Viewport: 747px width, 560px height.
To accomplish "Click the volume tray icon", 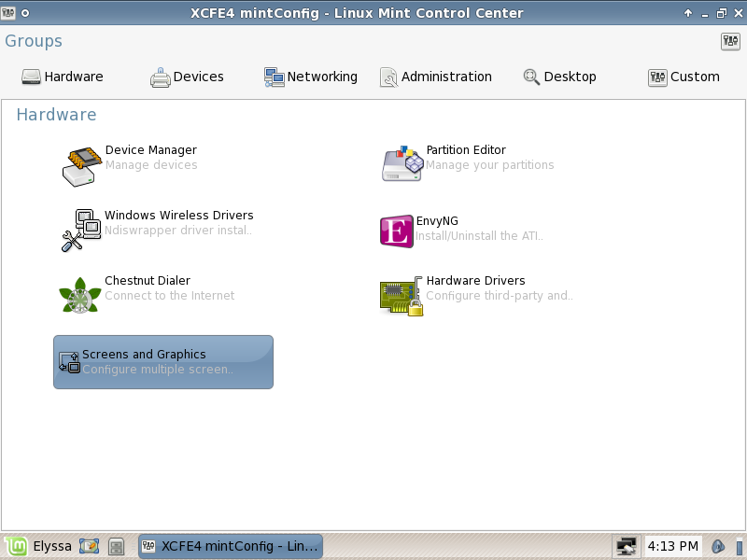I will click(x=718, y=546).
